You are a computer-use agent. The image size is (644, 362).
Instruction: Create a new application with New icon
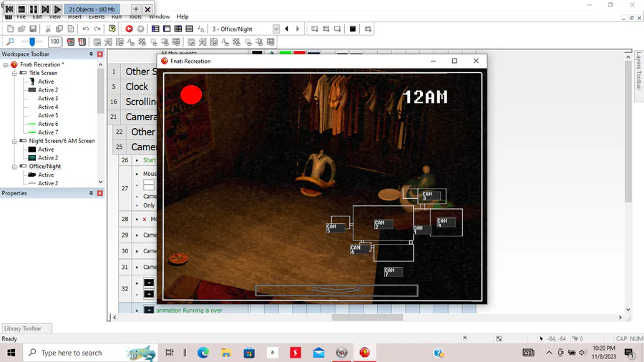[10, 29]
